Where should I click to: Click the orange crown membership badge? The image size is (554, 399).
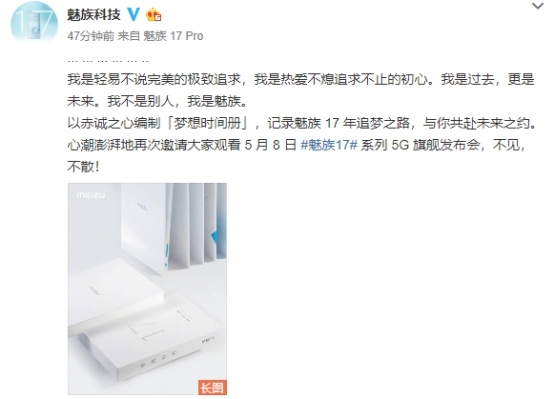(x=154, y=15)
